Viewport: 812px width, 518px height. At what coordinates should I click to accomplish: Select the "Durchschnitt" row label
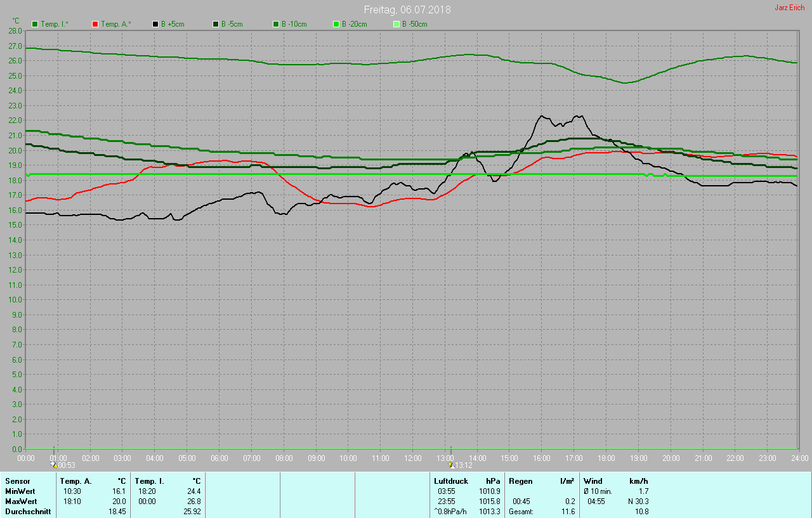28,512
